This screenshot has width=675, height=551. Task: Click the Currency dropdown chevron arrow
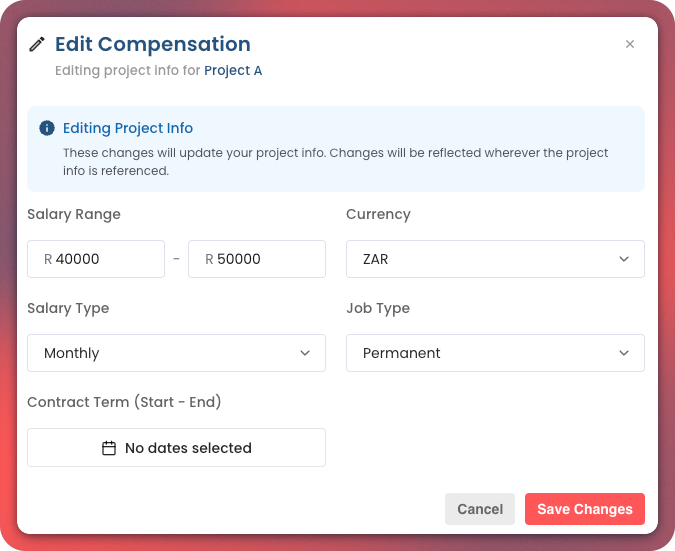(x=624, y=259)
